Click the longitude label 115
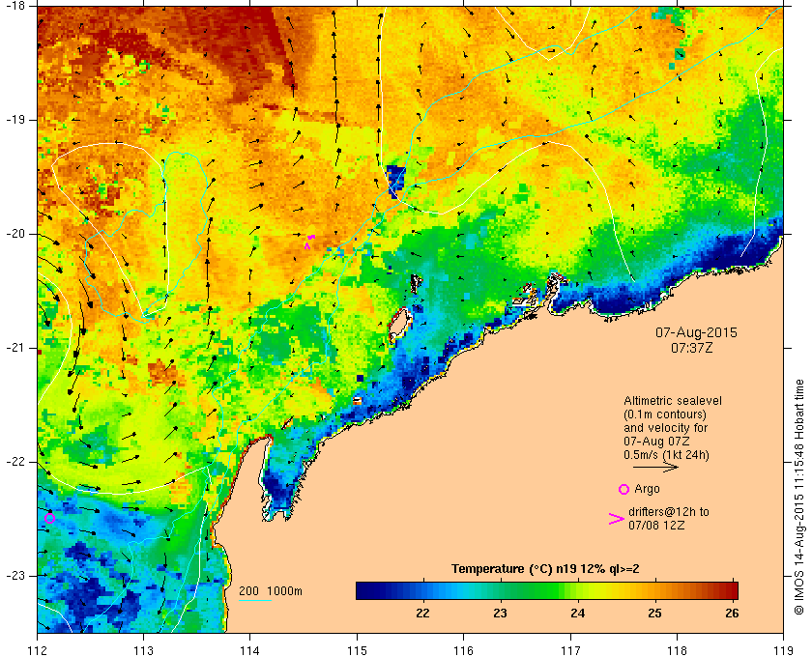 tap(357, 650)
